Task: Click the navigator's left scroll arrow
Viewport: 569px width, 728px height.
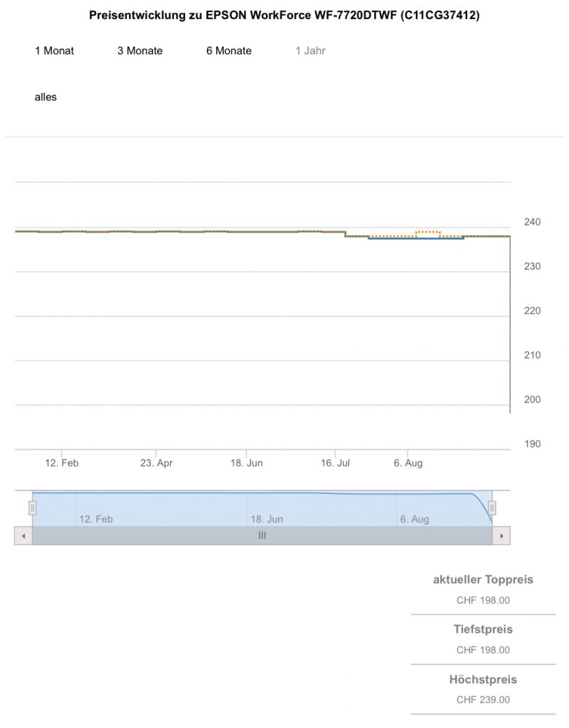Action: point(23,535)
